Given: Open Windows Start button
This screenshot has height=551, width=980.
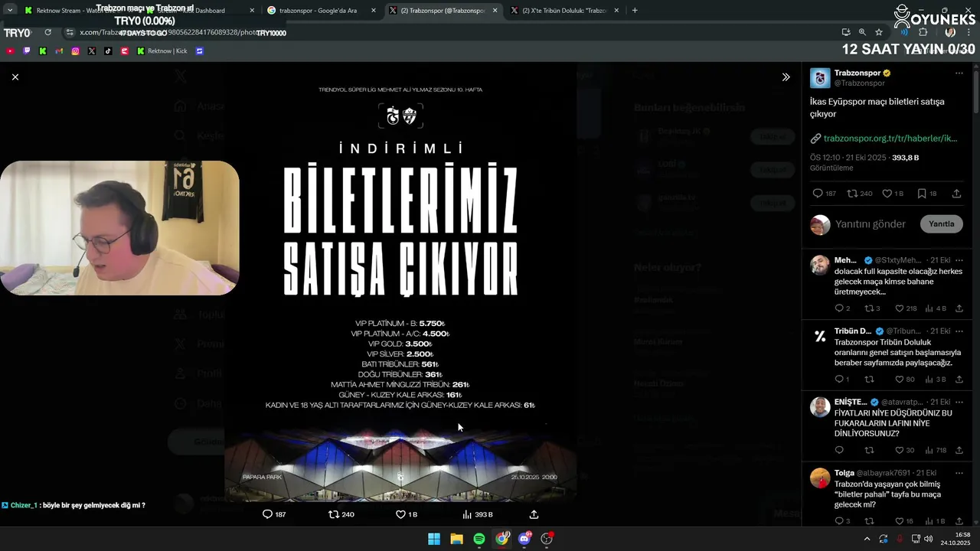Looking at the screenshot, I should 434,539.
